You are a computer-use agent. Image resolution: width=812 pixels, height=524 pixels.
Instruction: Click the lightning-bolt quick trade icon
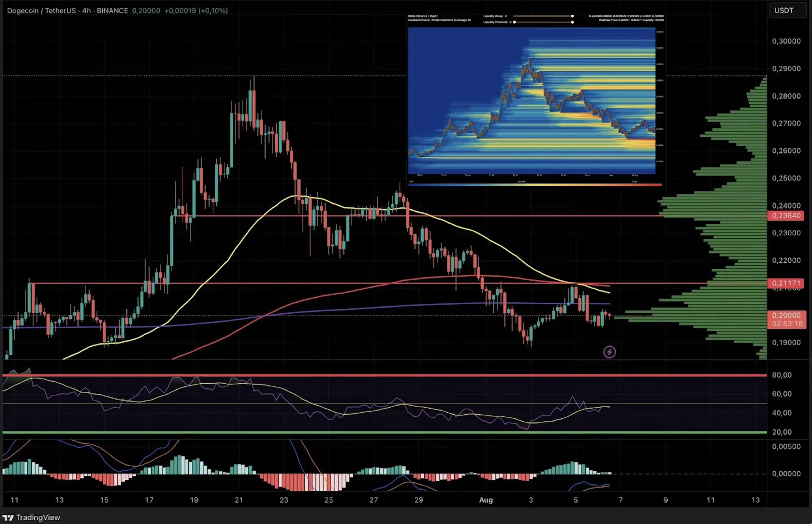pos(610,352)
